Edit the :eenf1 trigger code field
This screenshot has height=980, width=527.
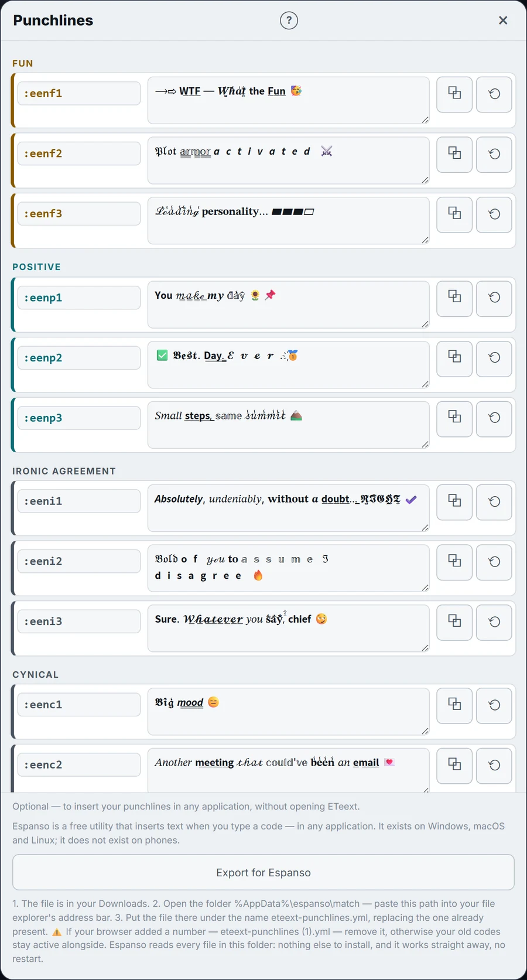79,93
